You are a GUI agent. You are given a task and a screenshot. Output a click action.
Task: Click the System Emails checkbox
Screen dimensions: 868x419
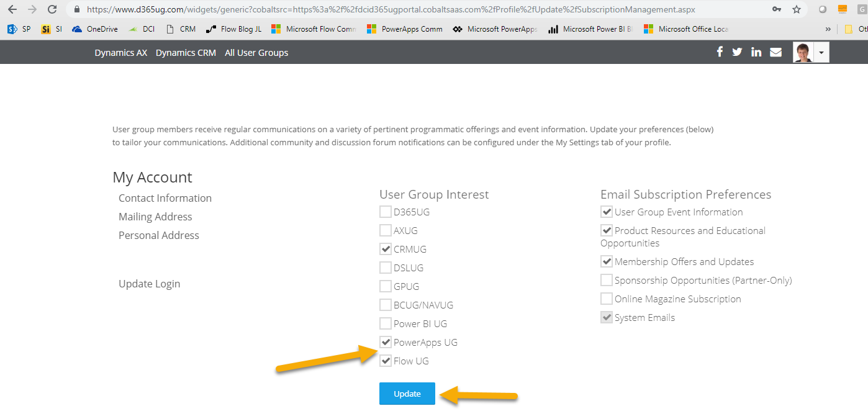point(607,317)
